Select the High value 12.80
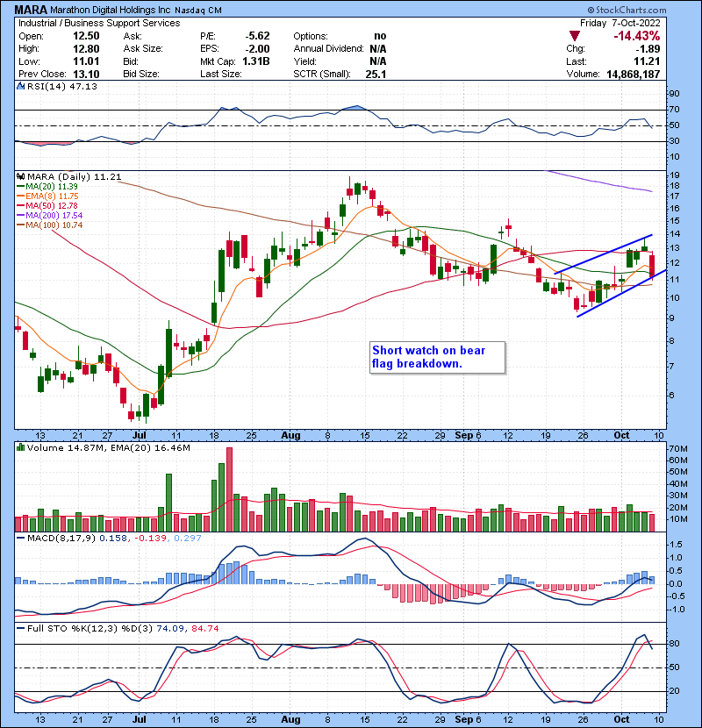702x728 pixels. click(86, 49)
